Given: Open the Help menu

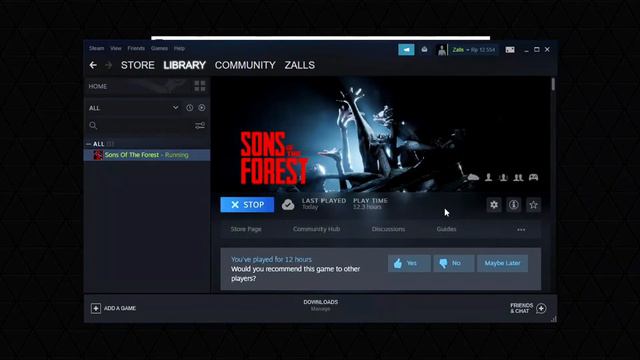Looking at the screenshot, I should click(179, 48).
